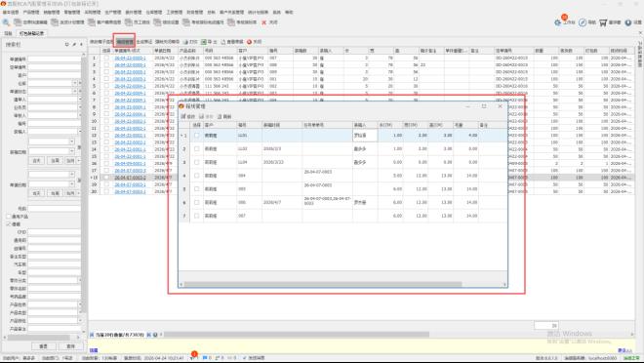
Task: Click the 箱规管理 dialog title icon
Action: pos(181,106)
